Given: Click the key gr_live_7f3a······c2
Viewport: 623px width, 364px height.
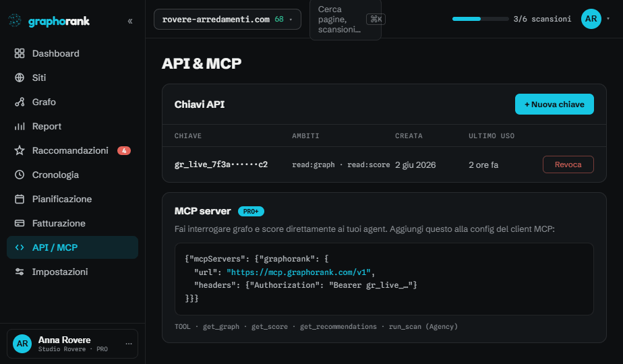Looking at the screenshot, I should tap(221, 164).
